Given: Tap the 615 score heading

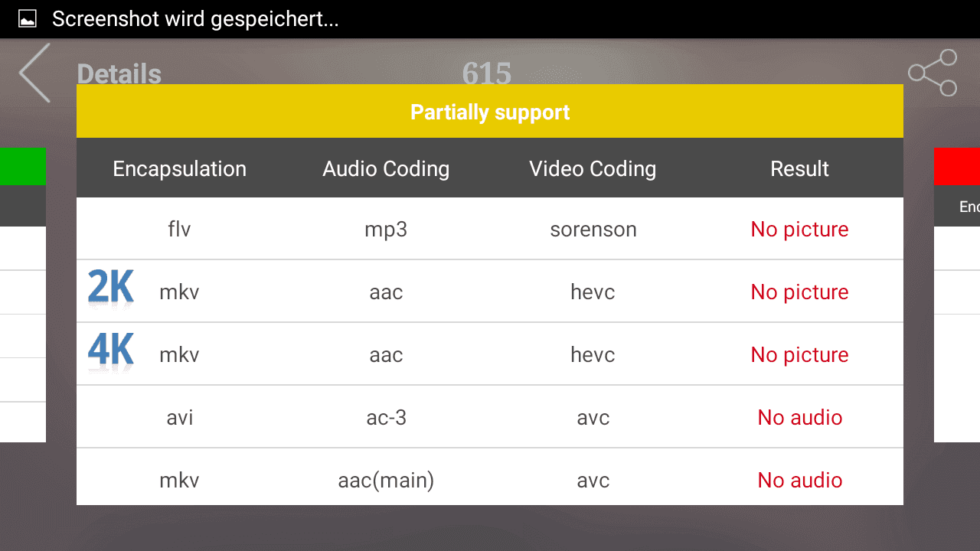Looking at the screenshot, I should coord(487,73).
